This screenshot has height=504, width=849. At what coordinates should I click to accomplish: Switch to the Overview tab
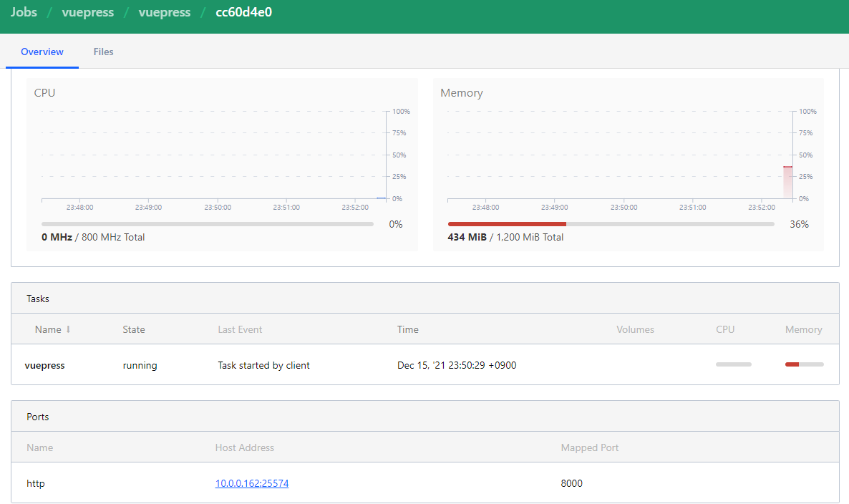coord(42,52)
